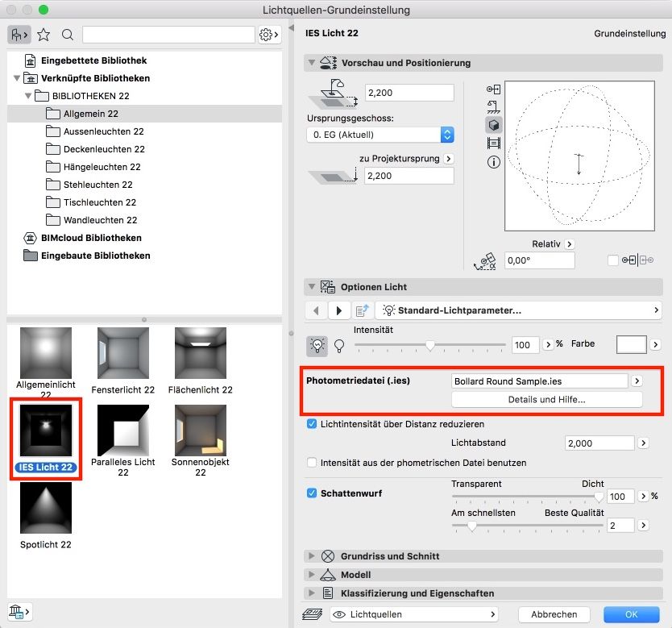Open the library folder view button

[x=19, y=35]
